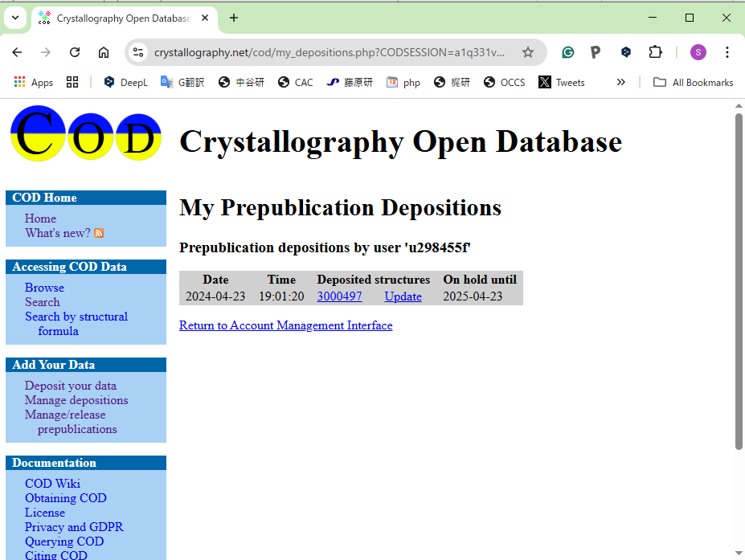Return to Account Management Interface
This screenshot has width=745, height=560.
coord(285,325)
